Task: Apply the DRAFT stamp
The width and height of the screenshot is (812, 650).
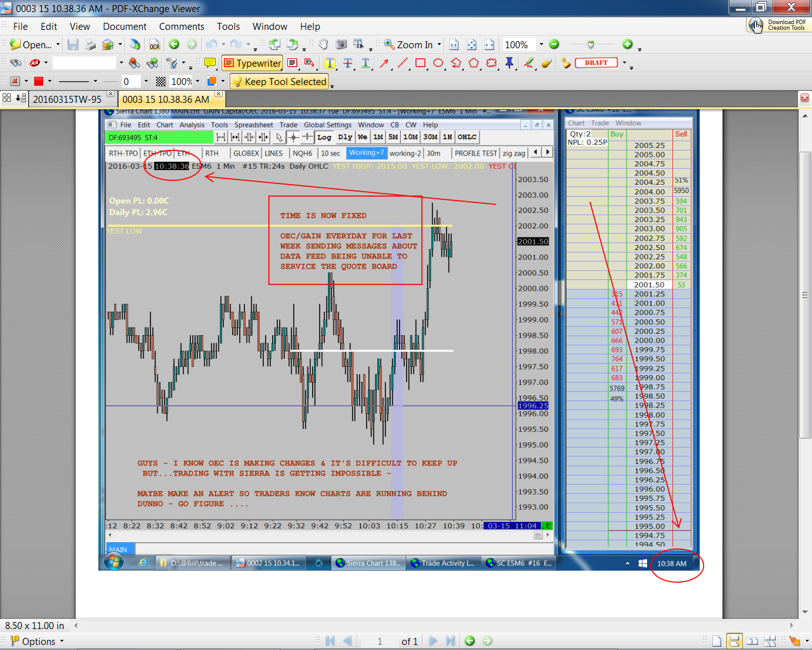Action: (596, 63)
